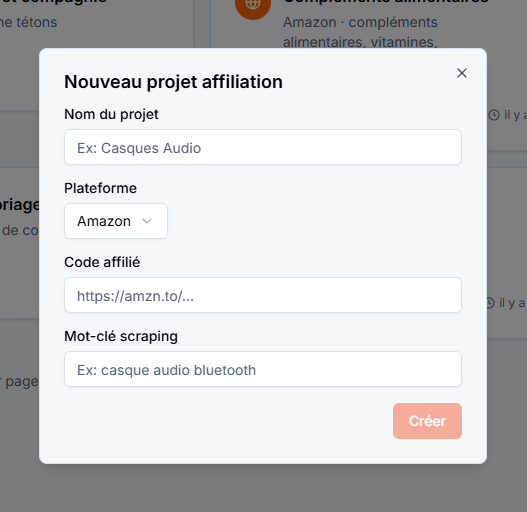The width and height of the screenshot is (527, 512).
Task: Click the 'Plateforme' label
Action: [100, 188]
